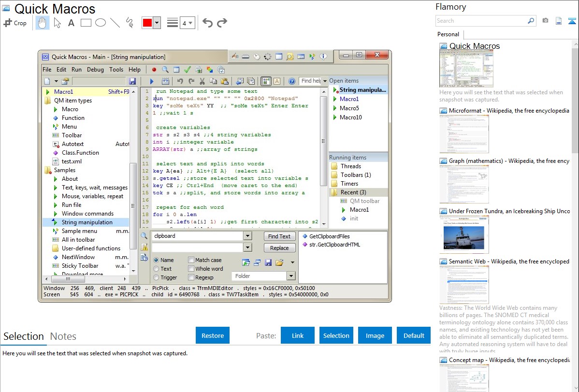The width and height of the screenshot is (579, 392).
Task: Open the Personal tab
Action: (x=448, y=34)
